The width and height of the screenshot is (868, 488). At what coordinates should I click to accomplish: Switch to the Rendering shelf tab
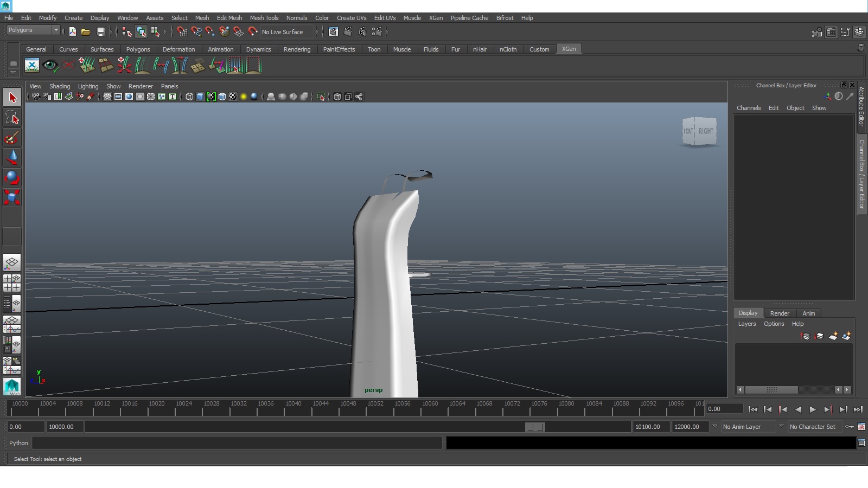pos(297,49)
